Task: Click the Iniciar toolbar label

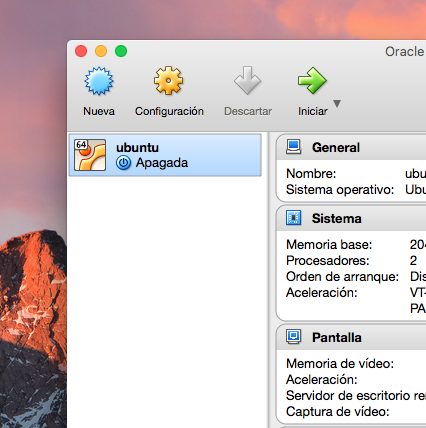Action: point(313,111)
